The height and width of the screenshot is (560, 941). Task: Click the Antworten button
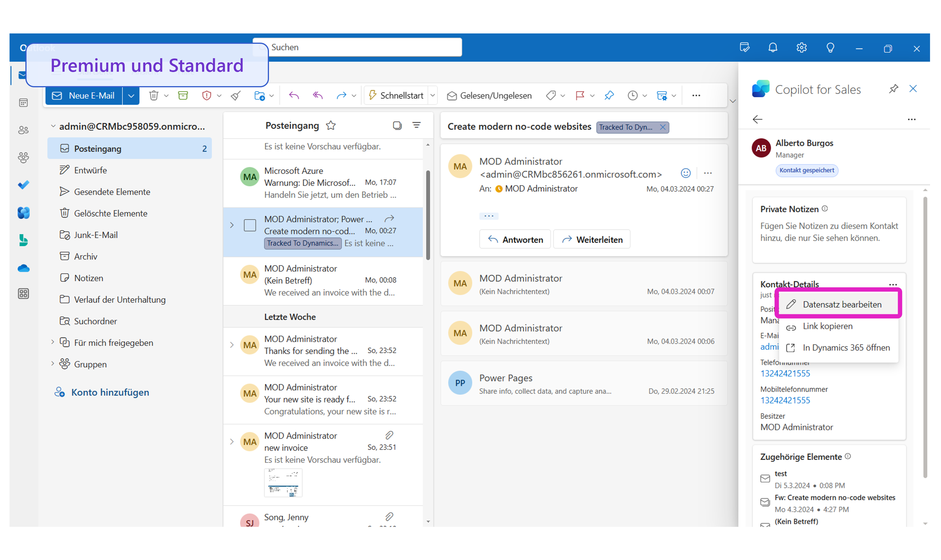(x=515, y=240)
